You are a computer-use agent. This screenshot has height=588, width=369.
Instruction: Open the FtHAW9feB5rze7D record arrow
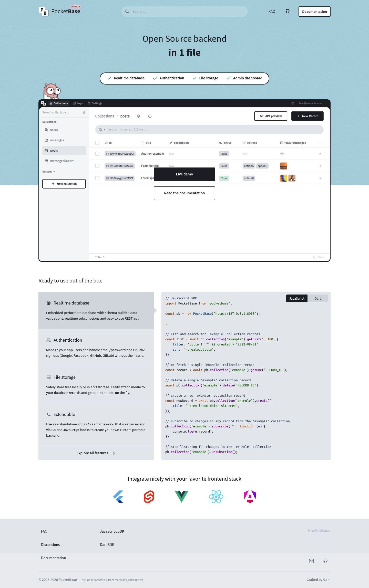[x=320, y=166]
